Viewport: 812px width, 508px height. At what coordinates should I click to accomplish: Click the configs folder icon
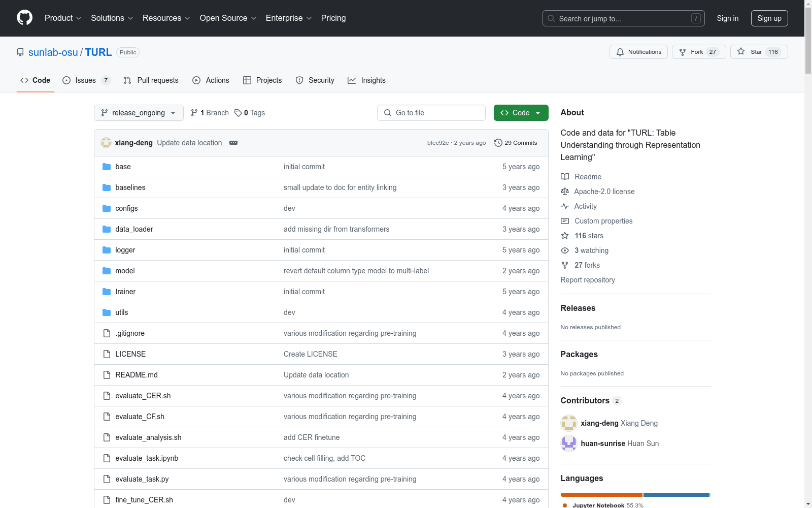click(x=107, y=208)
